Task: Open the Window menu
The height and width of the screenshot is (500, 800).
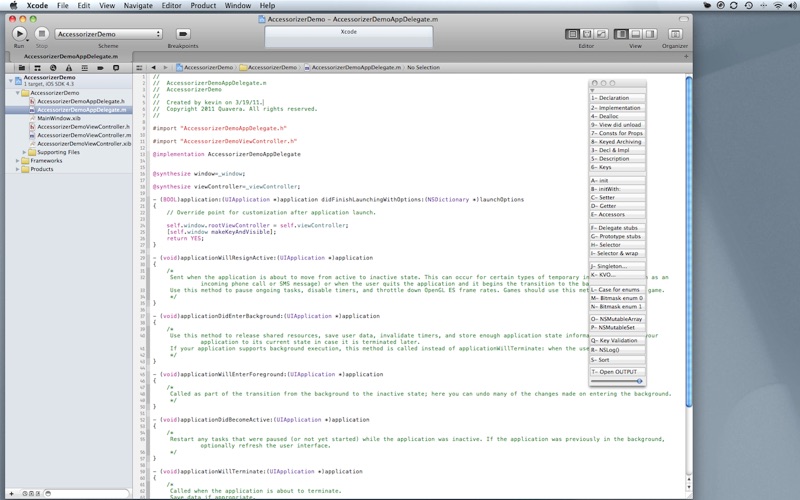Action: (237, 5)
